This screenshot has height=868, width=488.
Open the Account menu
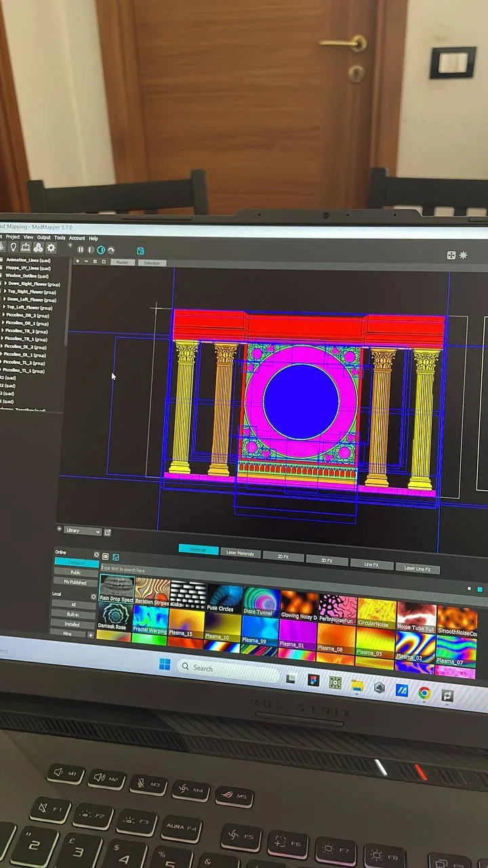click(77, 238)
